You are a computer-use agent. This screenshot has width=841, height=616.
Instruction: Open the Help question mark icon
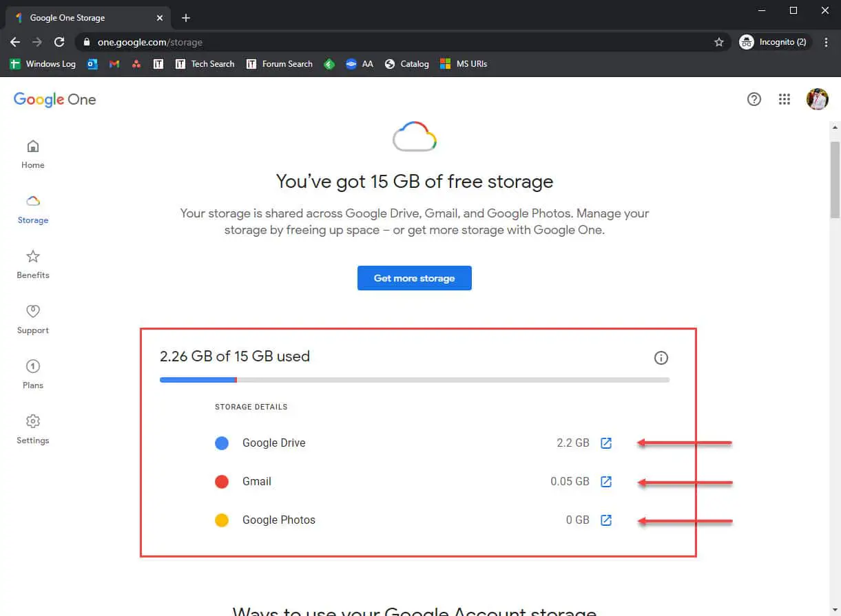coord(754,99)
